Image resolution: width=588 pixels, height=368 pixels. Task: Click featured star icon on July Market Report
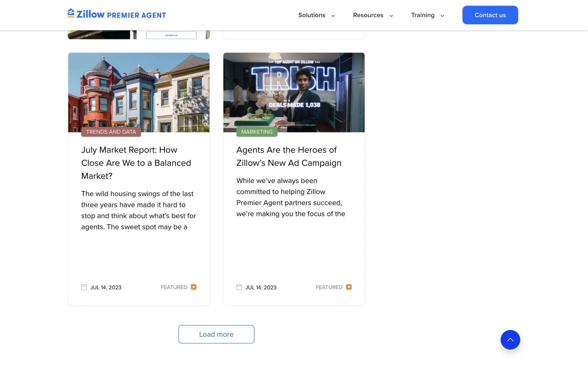(194, 287)
